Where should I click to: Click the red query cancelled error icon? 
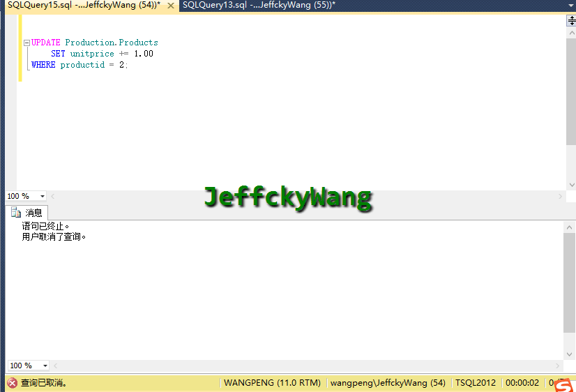tap(12, 383)
